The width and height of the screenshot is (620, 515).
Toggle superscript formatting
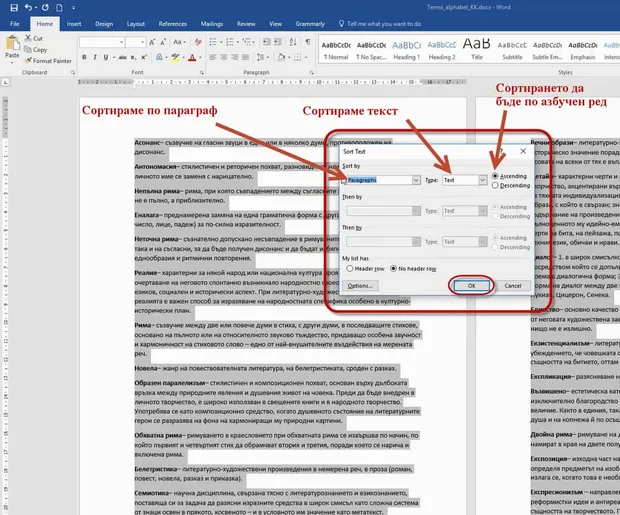tap(144, 57)
